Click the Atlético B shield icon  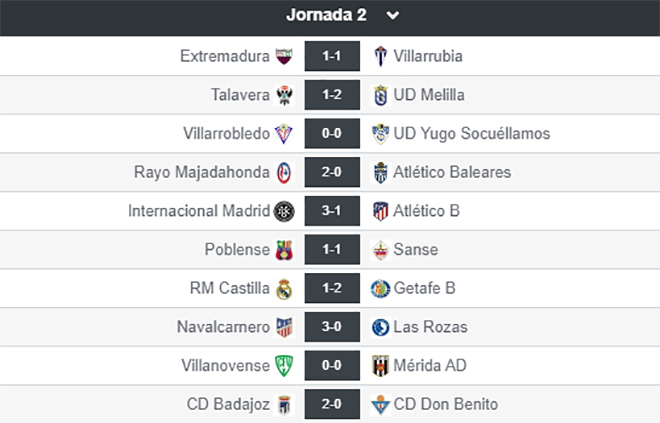pyautogui.click(x=381, y=211)
